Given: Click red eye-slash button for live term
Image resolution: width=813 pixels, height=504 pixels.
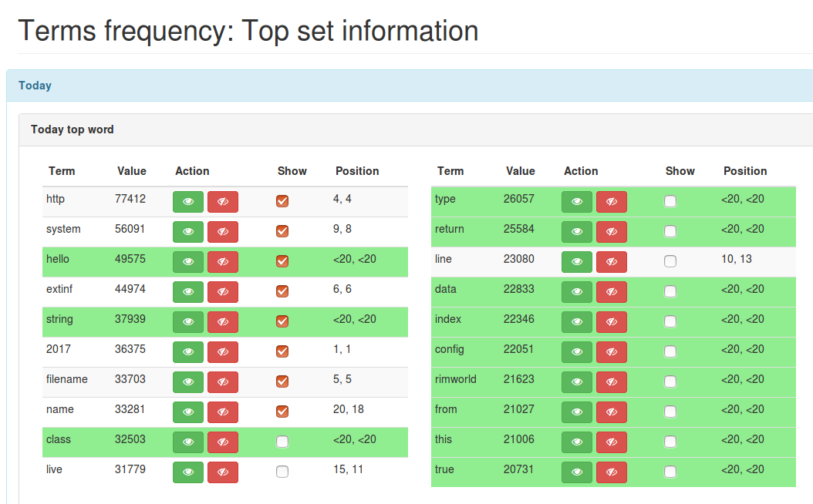Looking at the screenshot, I should pos(223,472).
